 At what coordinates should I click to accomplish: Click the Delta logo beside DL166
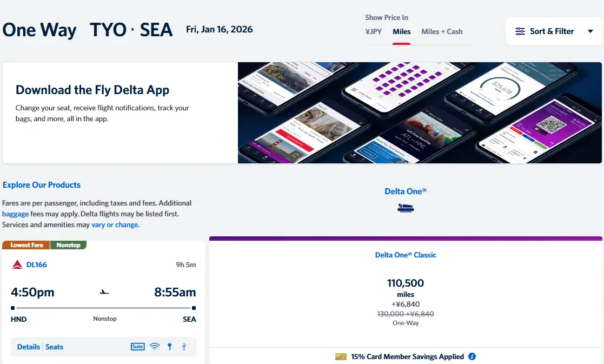pos(17,264)
